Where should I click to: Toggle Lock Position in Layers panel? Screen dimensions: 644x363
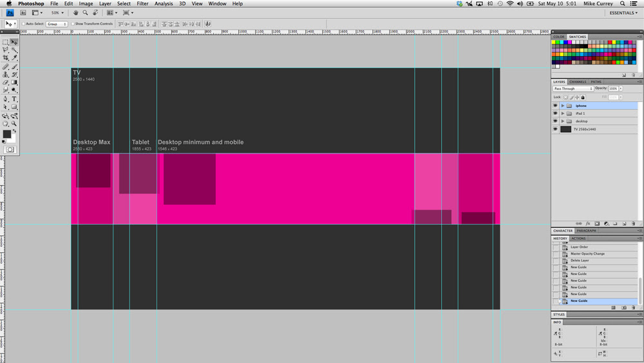tap(577, 97)
